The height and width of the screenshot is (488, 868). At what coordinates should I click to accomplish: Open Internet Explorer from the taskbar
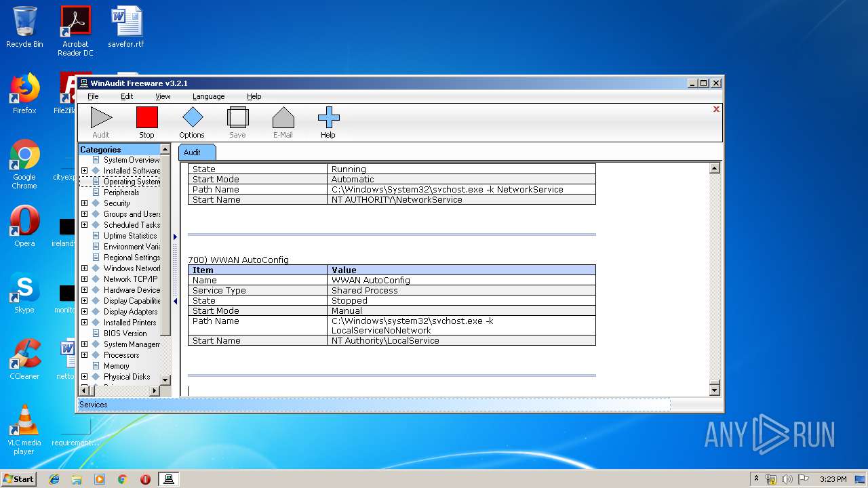[x=54, y=479]
